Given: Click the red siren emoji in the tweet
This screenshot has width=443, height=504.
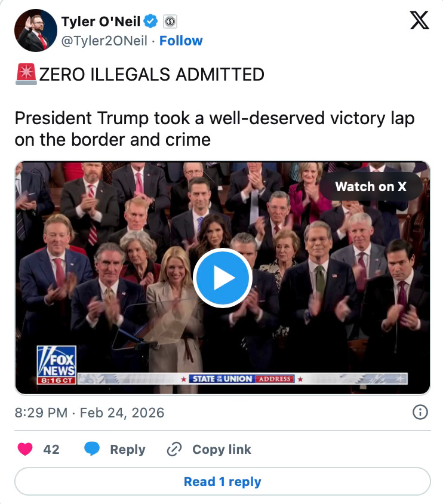Looking at the screenshot, I should coord(26,74).
